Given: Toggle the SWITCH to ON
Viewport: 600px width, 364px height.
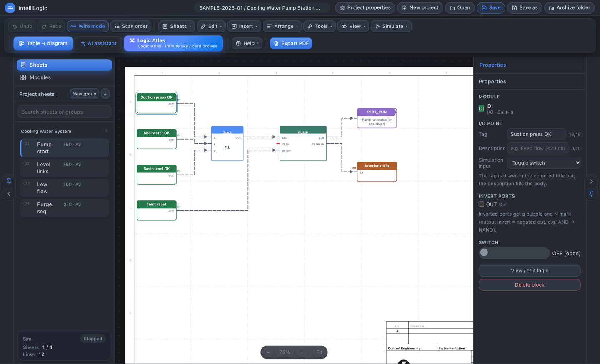Looking at the screenshot, I should tap(514, 253).
